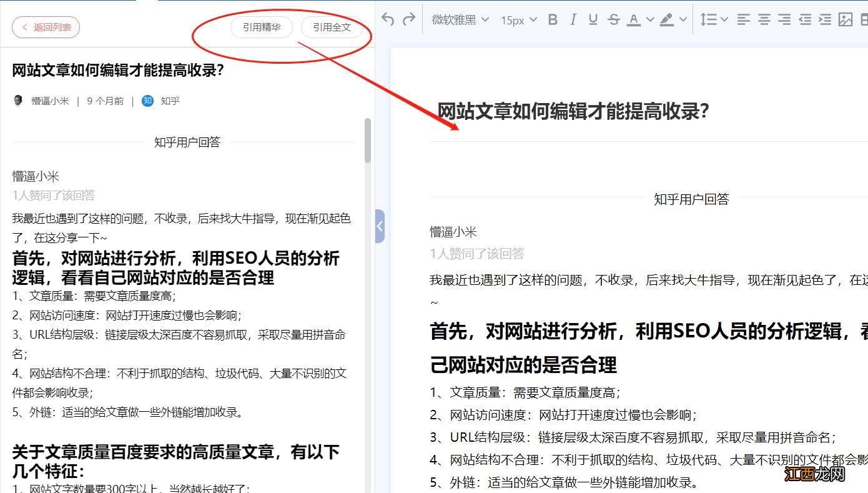Click editor line 4、网站结构不合理
This screenshot has height=493, width=868.
pos(649,460)
